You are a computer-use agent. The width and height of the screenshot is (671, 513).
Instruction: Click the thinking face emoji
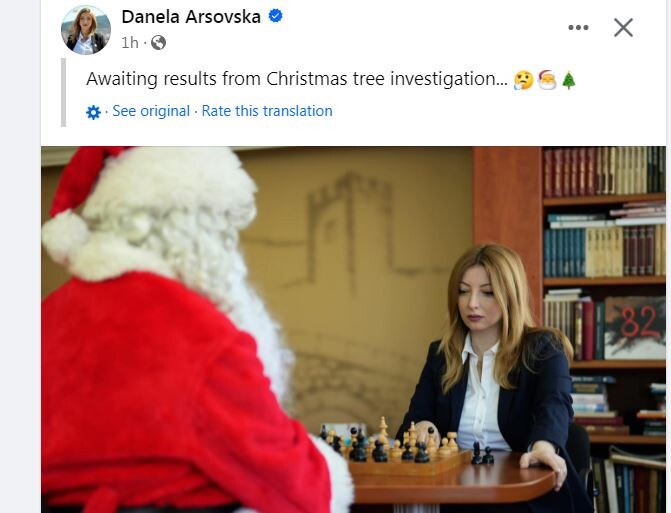(524, 80)
